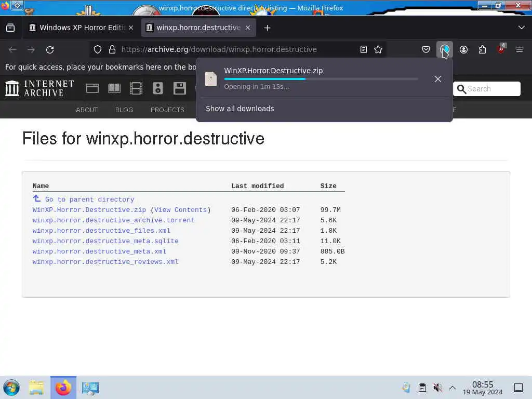Screen dimensions: 532x399
Task: Click the Internet Archive logo
Action: click(x=39, y=88)
